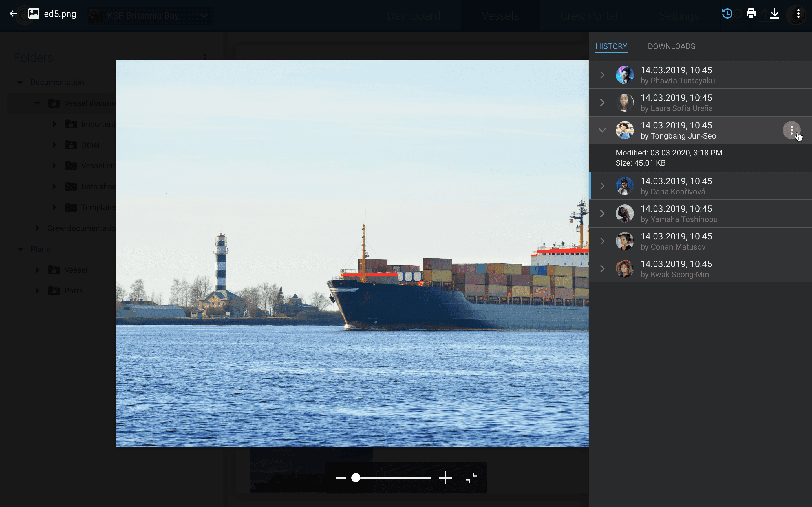The height and width of the screenshot is (507, 812).
Task: Select version by Conan Matusov
Action: click(x=700, y=241)
